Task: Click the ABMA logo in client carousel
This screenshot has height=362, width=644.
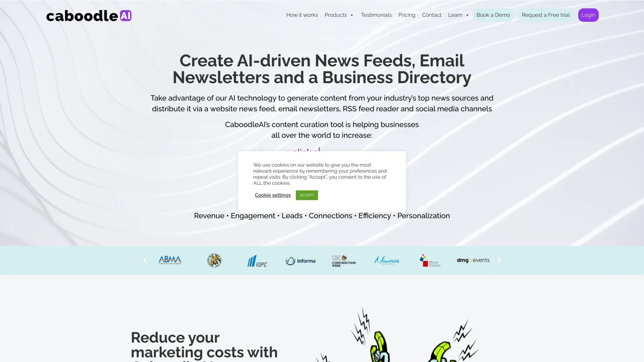Action: point(170,260)
